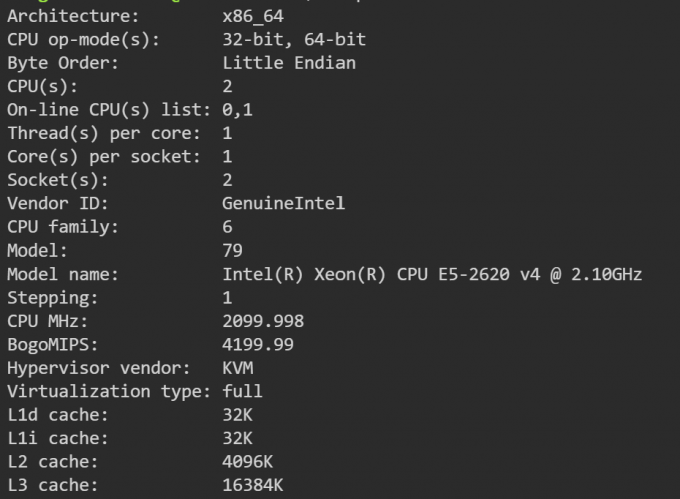Click the BogoMIPS value 4199.99
The image size is (680, 499).
tap(258, 345)
